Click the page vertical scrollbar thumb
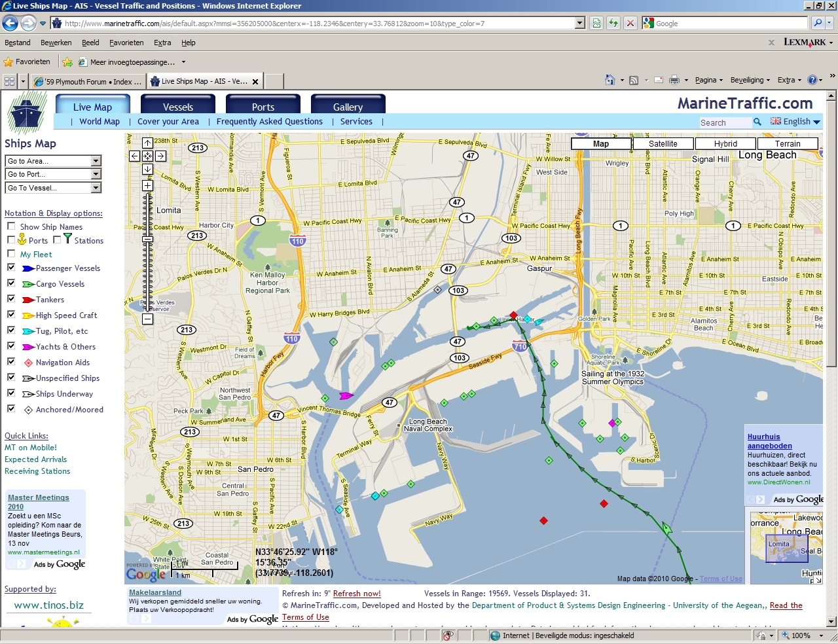Screen dimensions: 838x644 pos(831,234)
